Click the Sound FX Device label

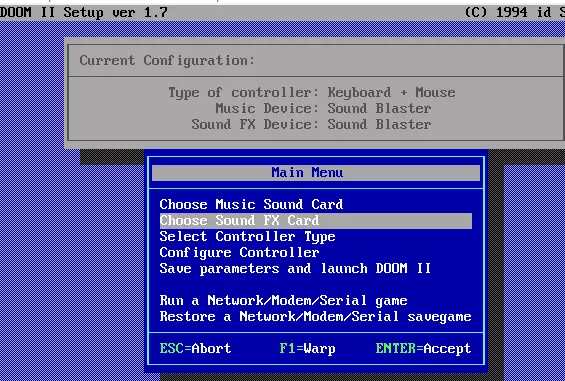(x=255, y=124)
